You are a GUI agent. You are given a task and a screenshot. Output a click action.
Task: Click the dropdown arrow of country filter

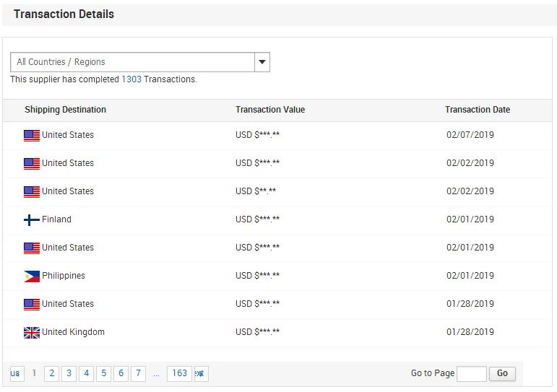(x=262, y=62)
